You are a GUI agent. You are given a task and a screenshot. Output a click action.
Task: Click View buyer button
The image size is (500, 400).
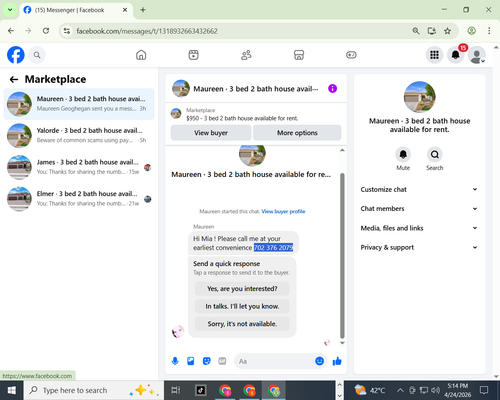click(x=211, y=133)
